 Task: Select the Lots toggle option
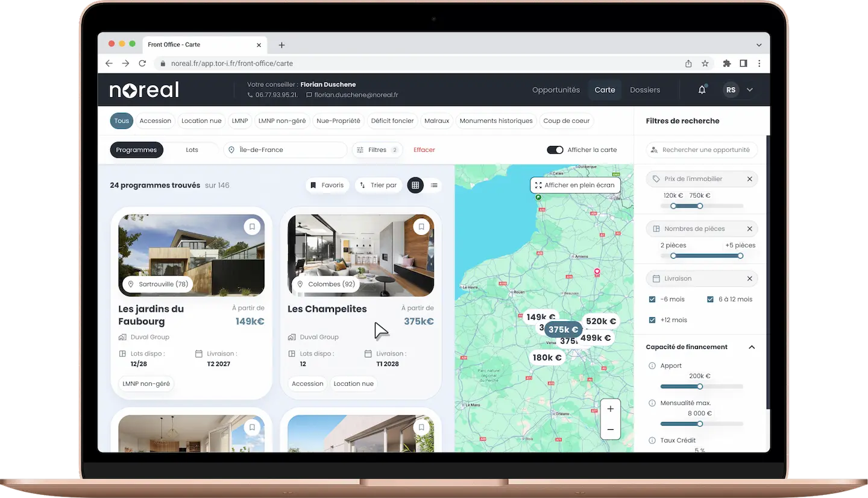click(192, 150)
